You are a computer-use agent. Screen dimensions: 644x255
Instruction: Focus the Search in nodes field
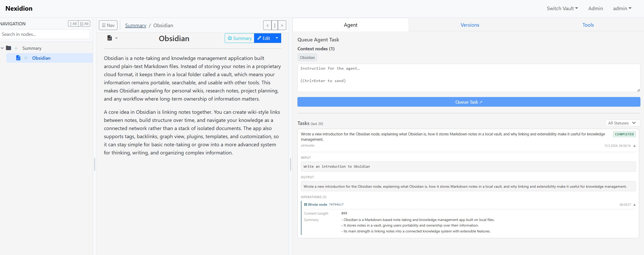point(45,34)
